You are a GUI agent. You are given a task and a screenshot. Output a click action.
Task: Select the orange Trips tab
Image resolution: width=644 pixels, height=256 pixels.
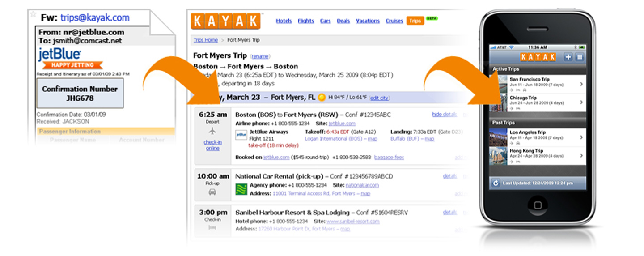click(415, 21)
